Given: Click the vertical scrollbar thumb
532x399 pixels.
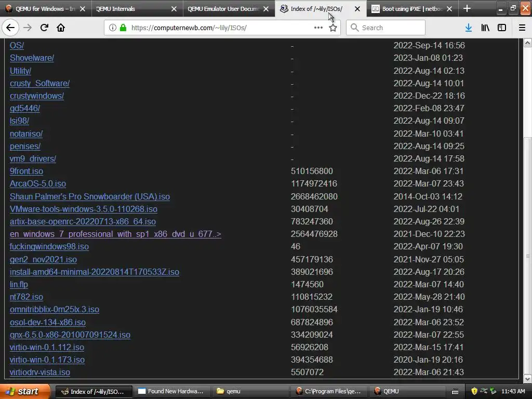Looking at the screenshot, I should 528,256.
